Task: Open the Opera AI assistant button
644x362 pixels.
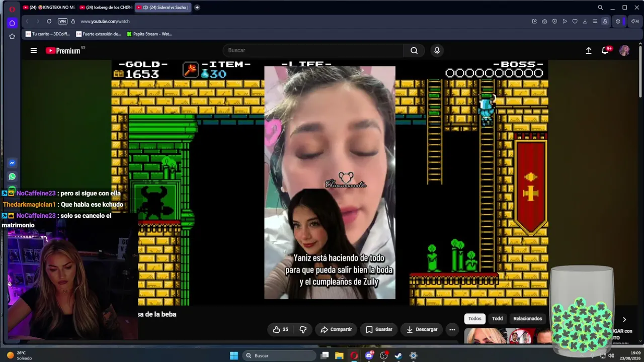Action: 634,21
